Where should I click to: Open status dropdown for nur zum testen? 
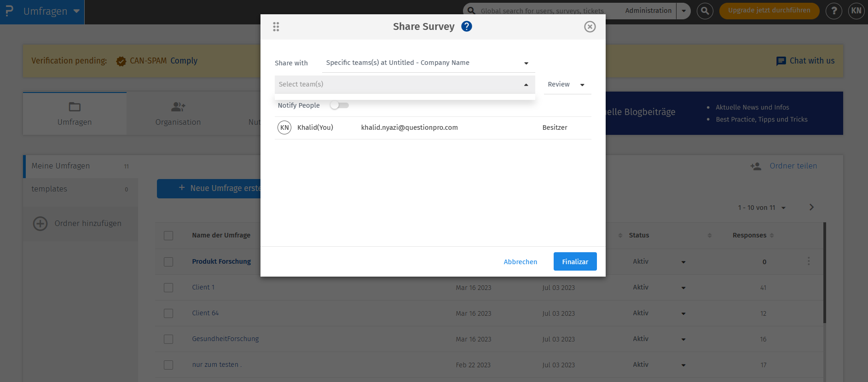[x=683, y=365]
